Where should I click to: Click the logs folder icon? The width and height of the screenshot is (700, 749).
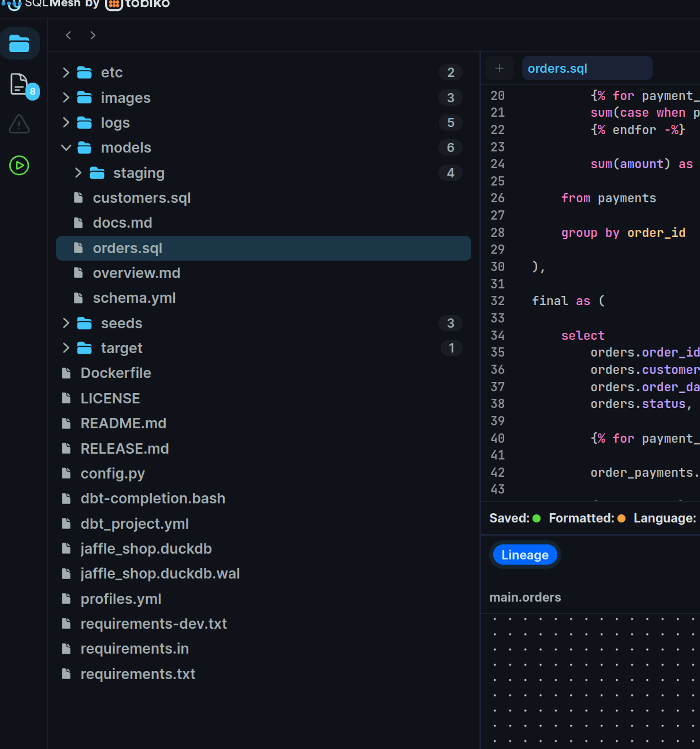[x=84, y=123]
